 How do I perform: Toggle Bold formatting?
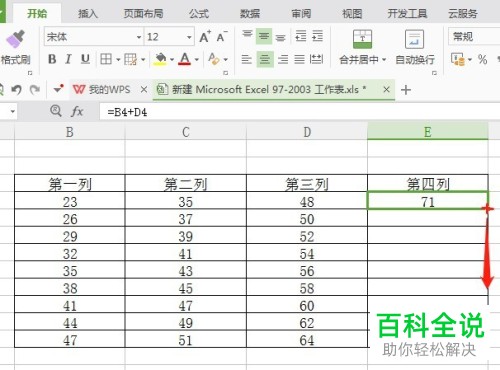(52, 59)
